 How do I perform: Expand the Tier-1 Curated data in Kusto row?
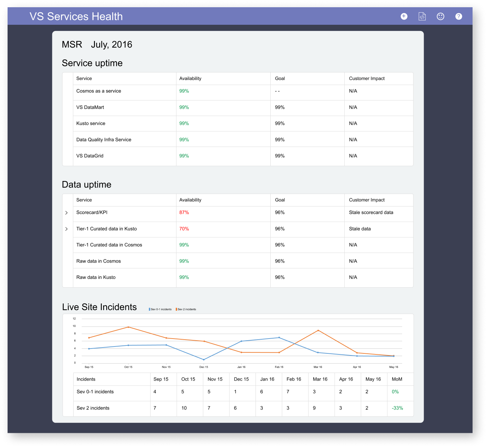click(x=66, y=229)
